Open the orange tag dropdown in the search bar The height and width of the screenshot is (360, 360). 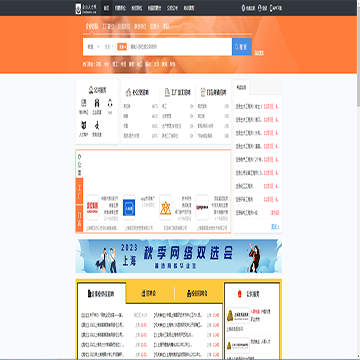[122, 47]
